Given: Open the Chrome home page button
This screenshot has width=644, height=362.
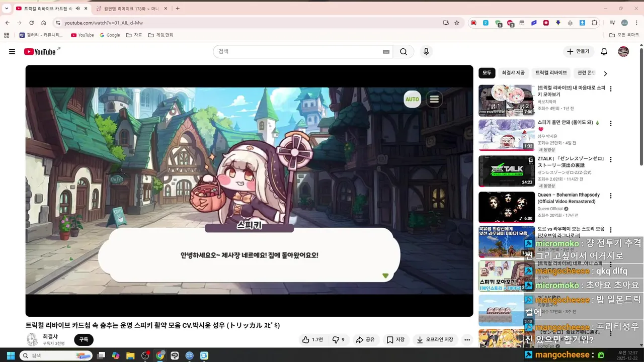Looking at the screenshot, I should (44, 23).
